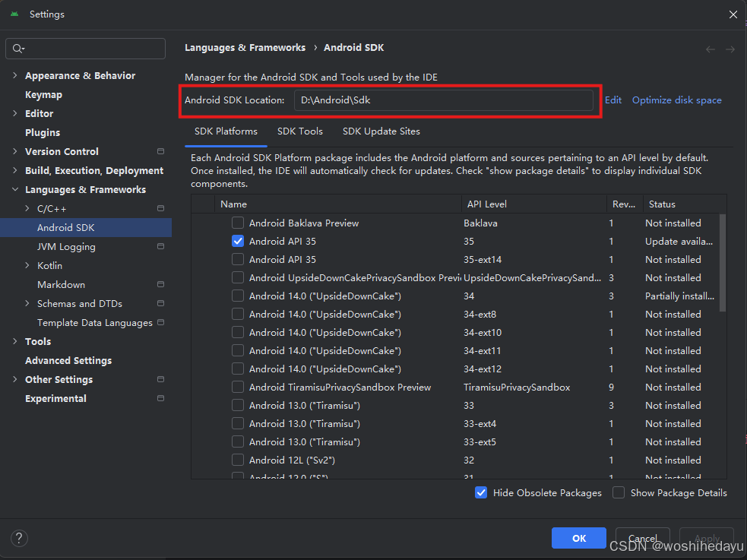
Task: Click 'Update availa...' status cell
Action: (x=679, y=242)
